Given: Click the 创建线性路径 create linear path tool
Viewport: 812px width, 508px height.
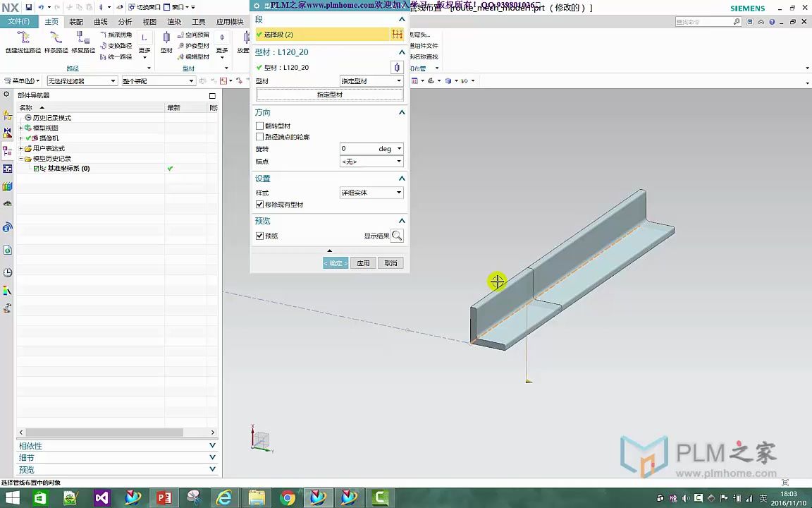Looking at the screenshot, I should click(23, 42).
